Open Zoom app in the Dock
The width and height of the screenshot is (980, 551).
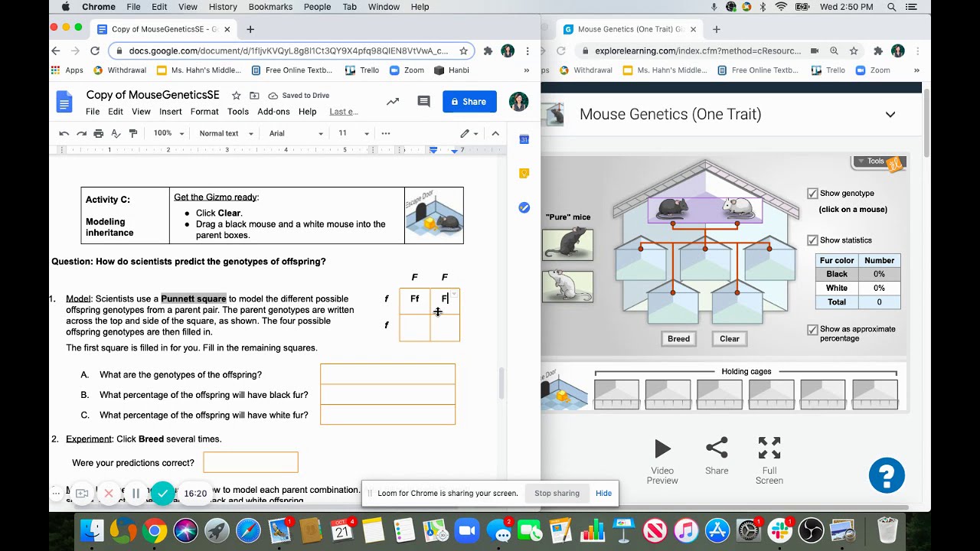pos(466,530)
